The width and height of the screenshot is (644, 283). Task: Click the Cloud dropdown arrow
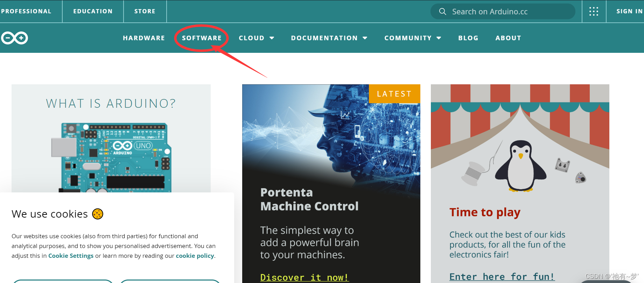click(272, 38)
